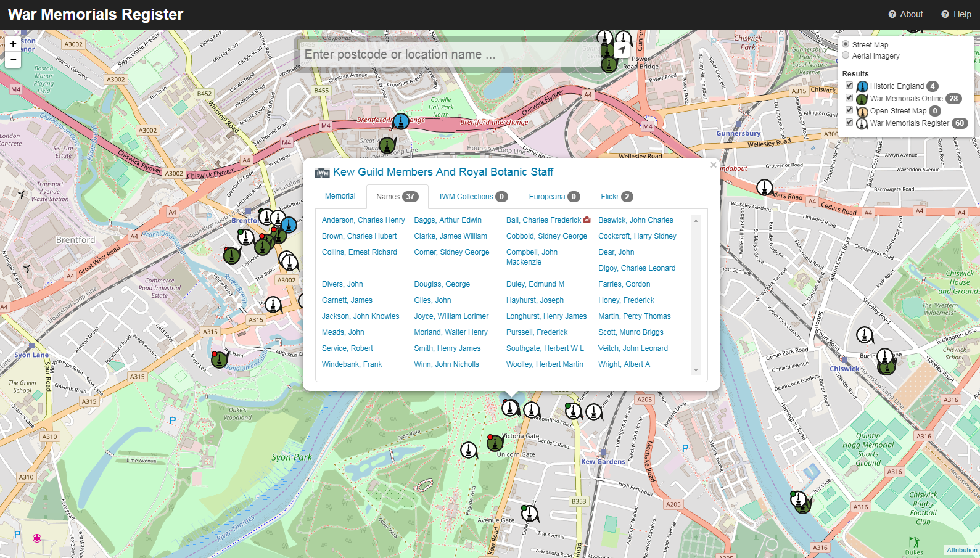Open name Ball, Charles Frederick
The height and width of the screenshot is (558, 980).
click(543, 220)
